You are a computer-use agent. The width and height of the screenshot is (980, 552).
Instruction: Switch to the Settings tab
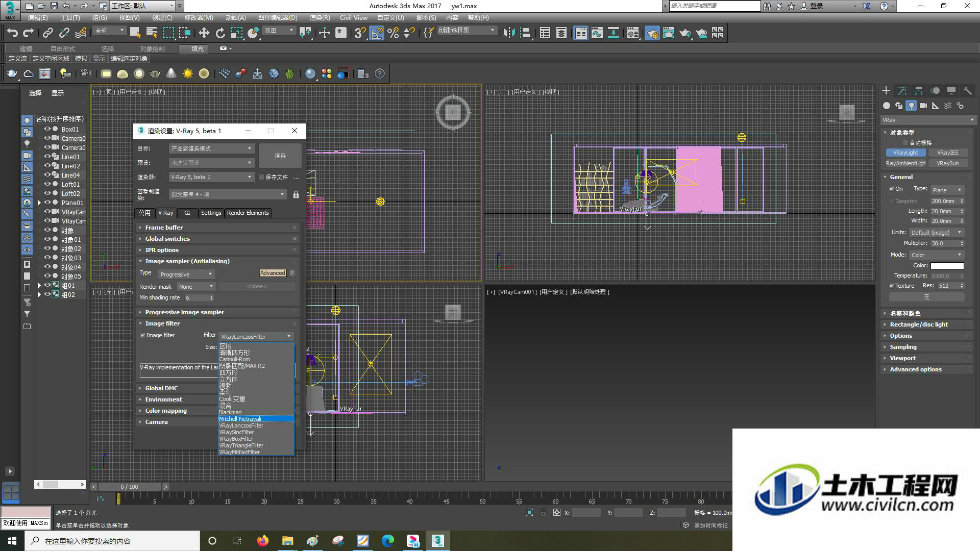coord(211,213)
